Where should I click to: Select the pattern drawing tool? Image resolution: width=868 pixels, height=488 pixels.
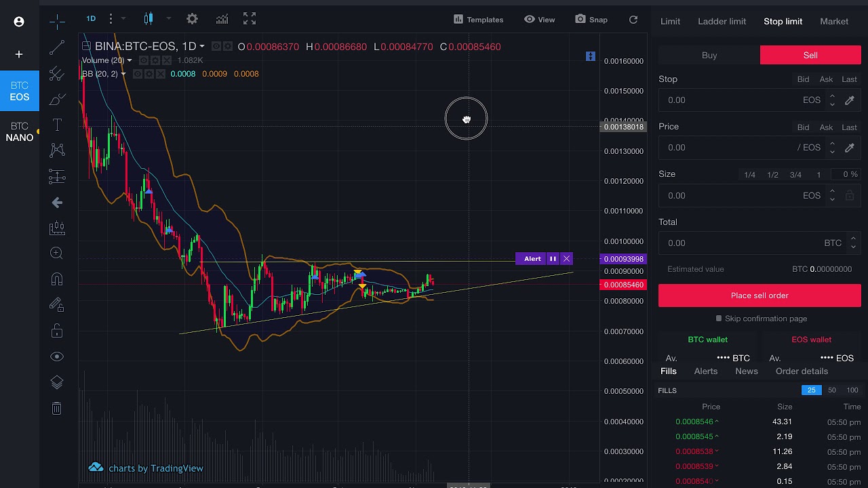tap(57, 150)
